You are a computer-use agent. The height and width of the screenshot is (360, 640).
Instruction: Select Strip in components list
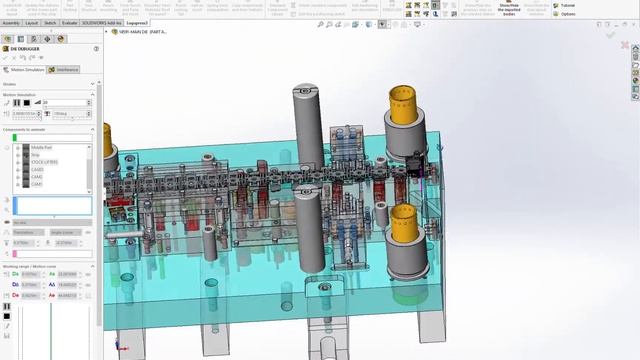point(36,155)
